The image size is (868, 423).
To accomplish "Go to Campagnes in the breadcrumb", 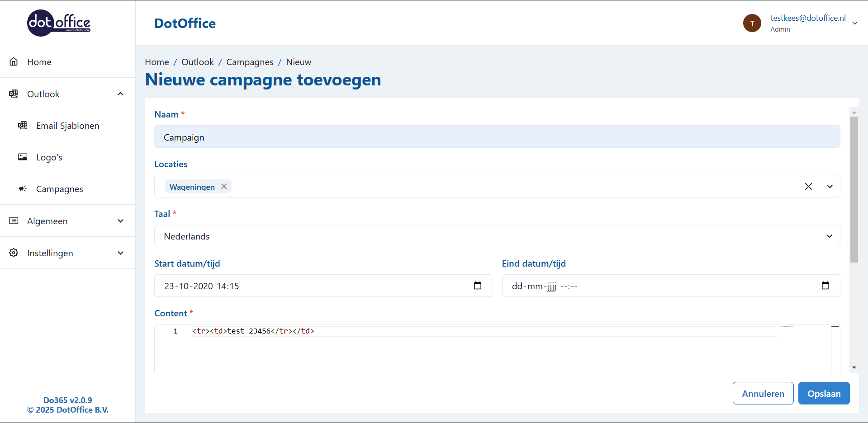I will point(250,62).
